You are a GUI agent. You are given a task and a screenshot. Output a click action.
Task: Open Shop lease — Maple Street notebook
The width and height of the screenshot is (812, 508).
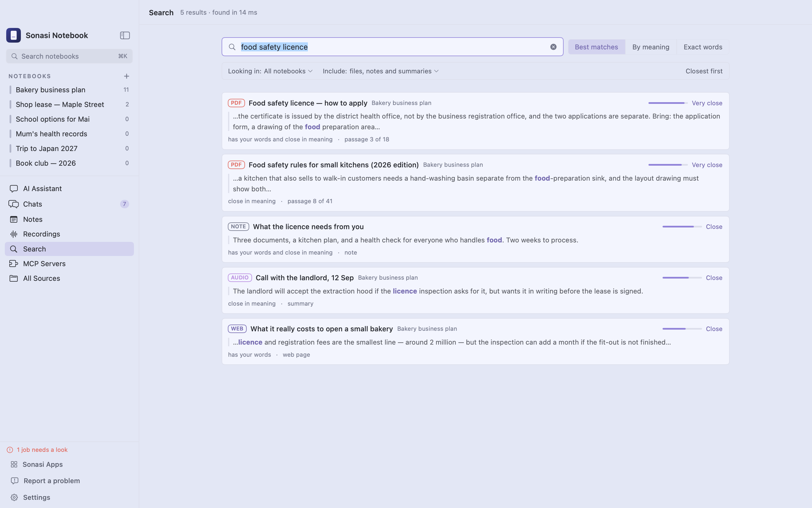point(69,104)
